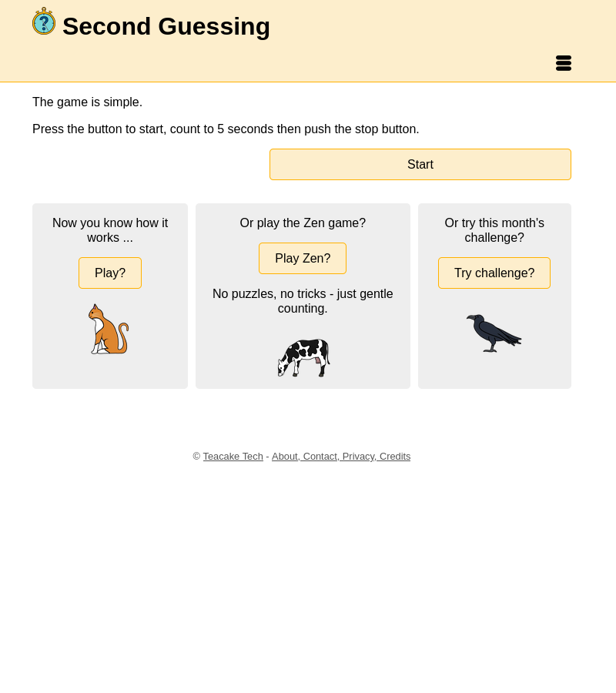The image size is (616, 693).
Task: Start the Zen game with Play Zen?
Action: tap(303, 259)
